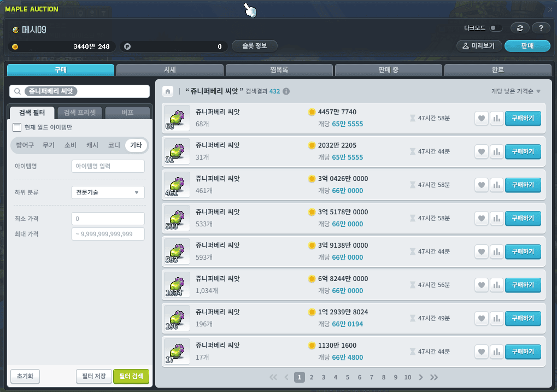Open the 하위 분류 전문기술 dropdown
This screenshot has width=557, height=392.
click(x=108, y=192)
